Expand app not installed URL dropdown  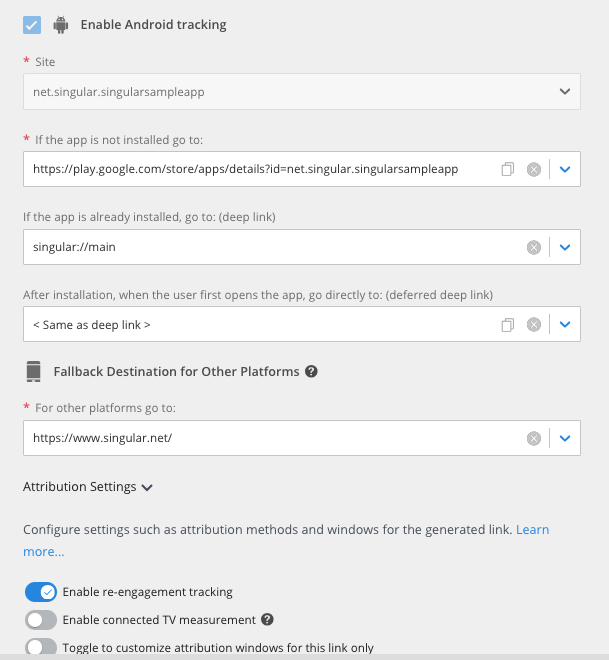pos(565,169)
